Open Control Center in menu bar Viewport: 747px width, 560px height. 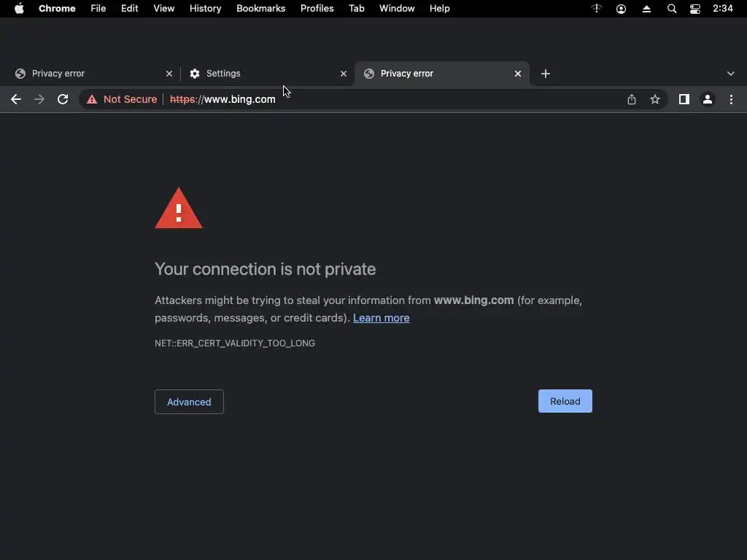(x=695, y=9)
